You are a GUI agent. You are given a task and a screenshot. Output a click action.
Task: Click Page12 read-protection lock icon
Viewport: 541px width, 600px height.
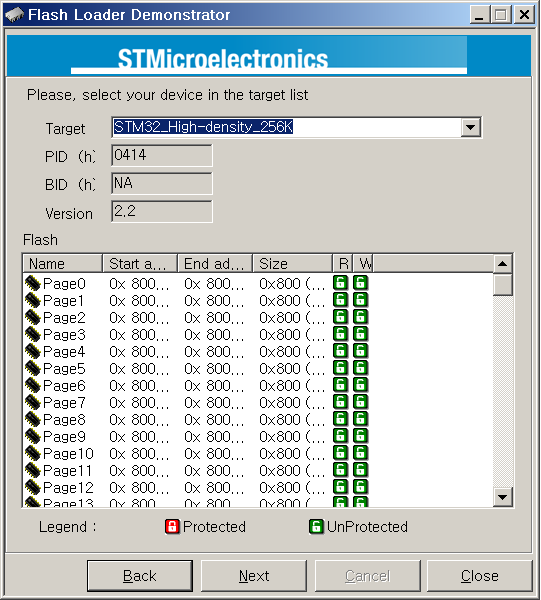tap(341, 487)
